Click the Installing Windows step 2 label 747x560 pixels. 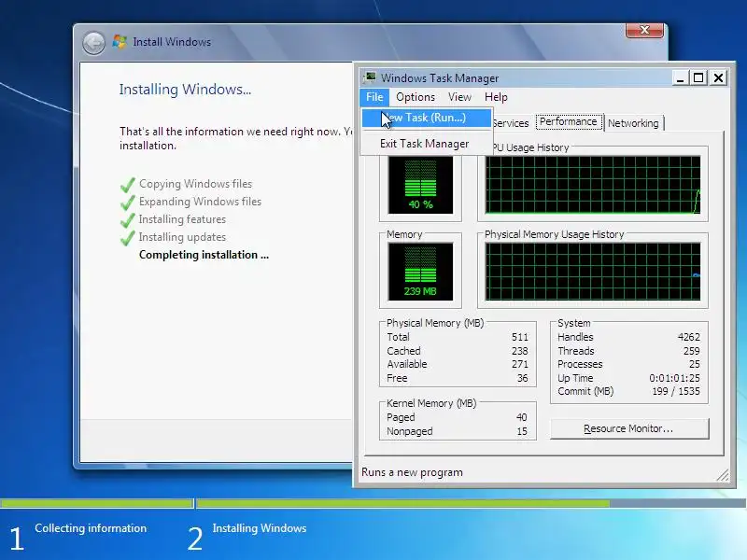click(x=260, y=528)
